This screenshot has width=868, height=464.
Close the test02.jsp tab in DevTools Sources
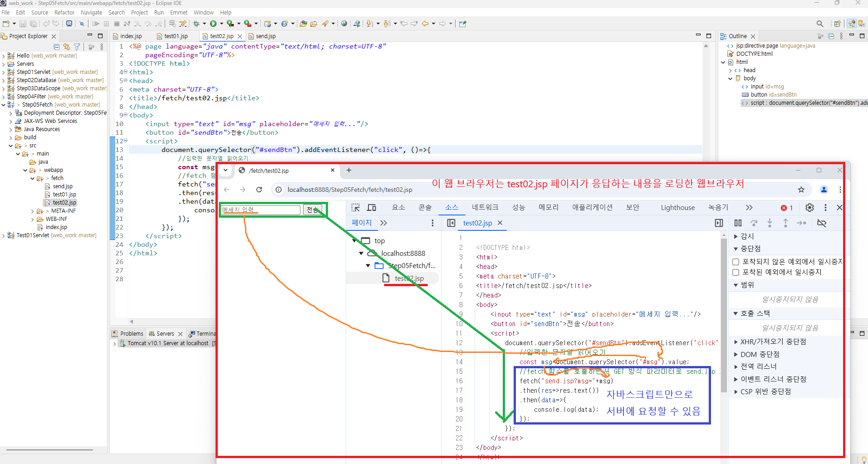pos(500,223)
